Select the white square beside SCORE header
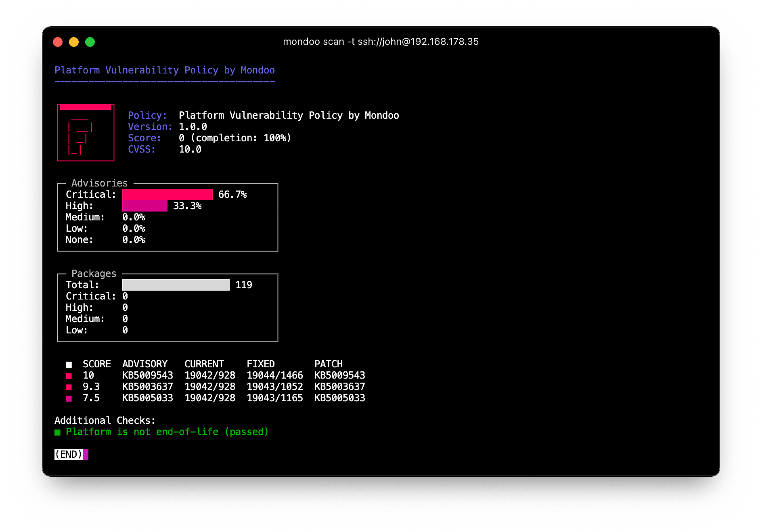Screen dimensions: 762x532 [x=69, y=364]
